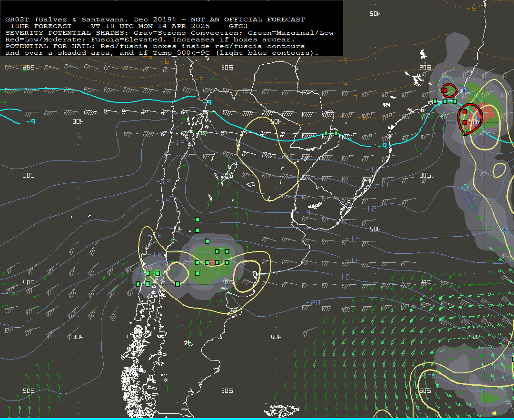Click the blue '-10' contour label
514x420 pixels.
coord(373,169)
